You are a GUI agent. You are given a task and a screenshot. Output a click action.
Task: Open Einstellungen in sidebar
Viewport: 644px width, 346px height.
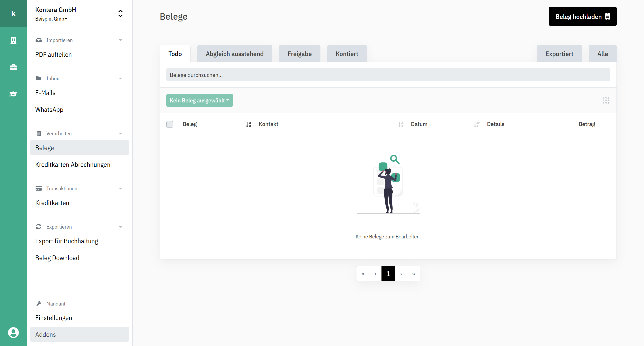click(x=79, y=318)
